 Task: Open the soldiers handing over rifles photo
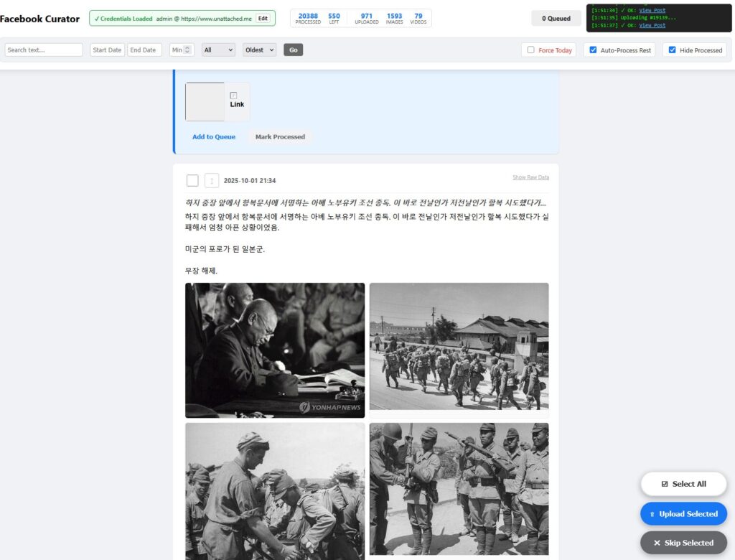459,488
